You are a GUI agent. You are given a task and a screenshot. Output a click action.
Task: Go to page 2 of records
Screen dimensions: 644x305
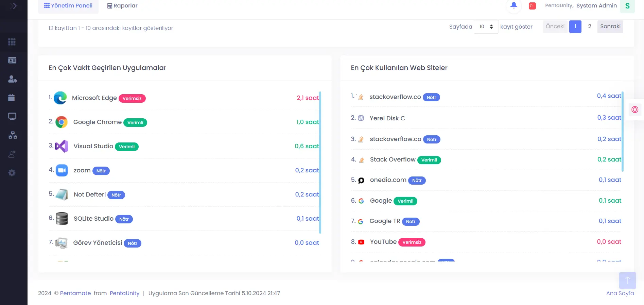point(589,27)
